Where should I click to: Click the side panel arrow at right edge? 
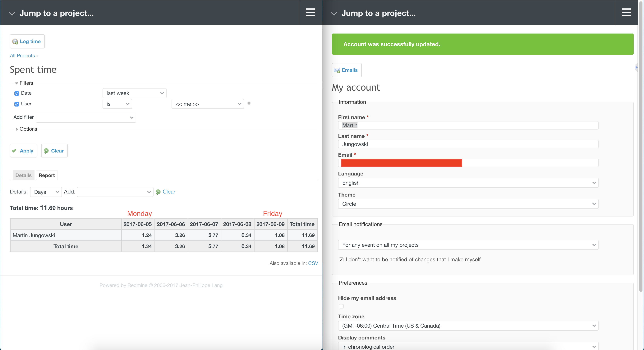pyautogui.click(x=636, y=67)
